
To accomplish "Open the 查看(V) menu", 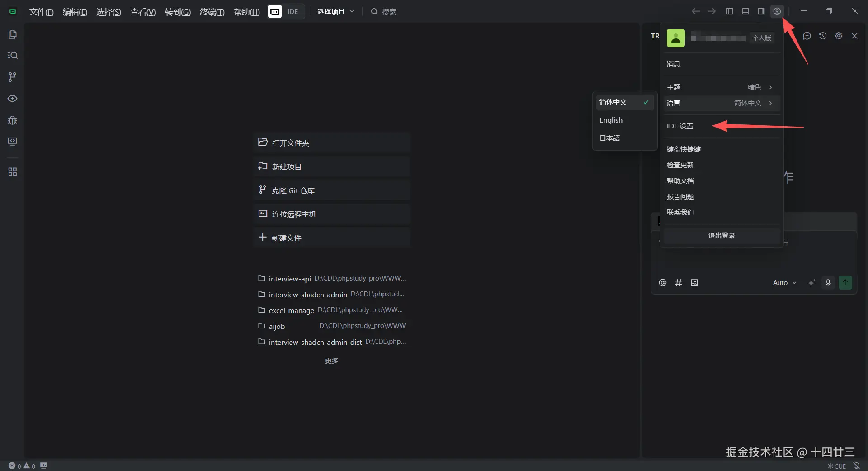I will pyautogui.click(x=143, y=12).
